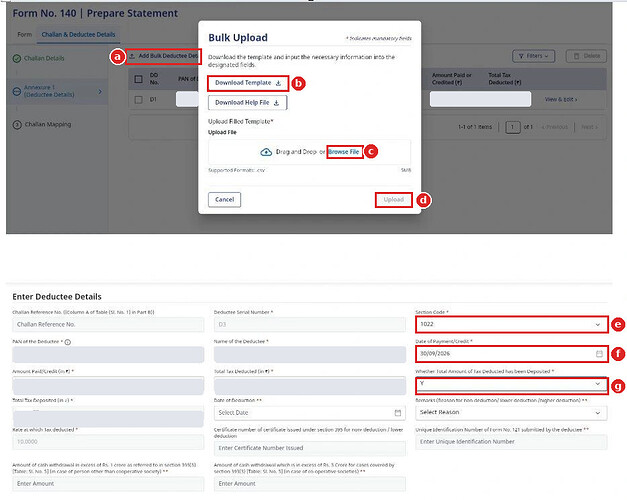627x500 pixels.
Task: Click the Date of Payment/Credit field
Action: (511, 354)
